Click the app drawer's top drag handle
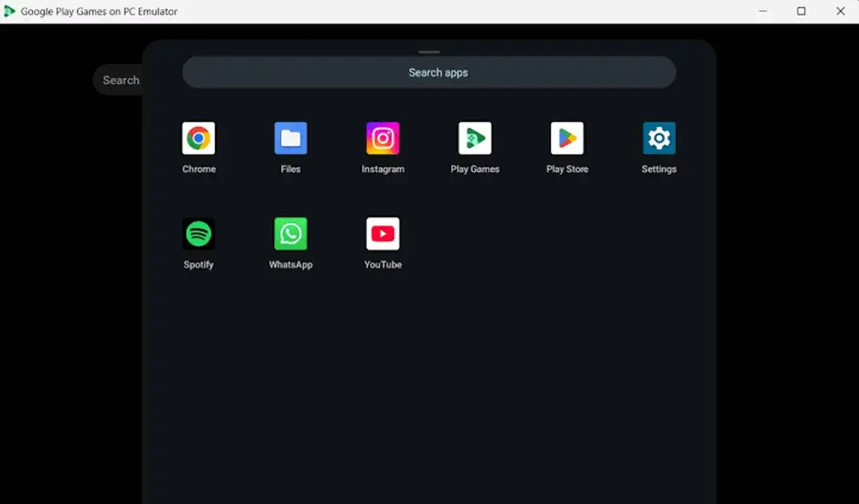 click(429, 52)
